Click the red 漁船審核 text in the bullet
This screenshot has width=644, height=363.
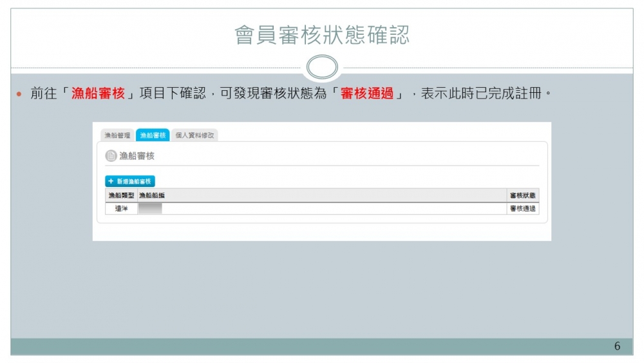click(x=98, y=93)
